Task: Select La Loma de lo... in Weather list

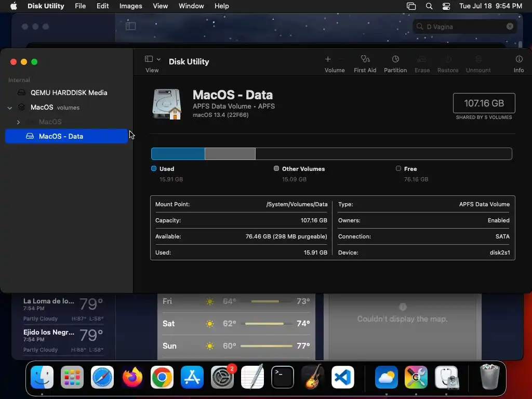Action: click(63, 310)
